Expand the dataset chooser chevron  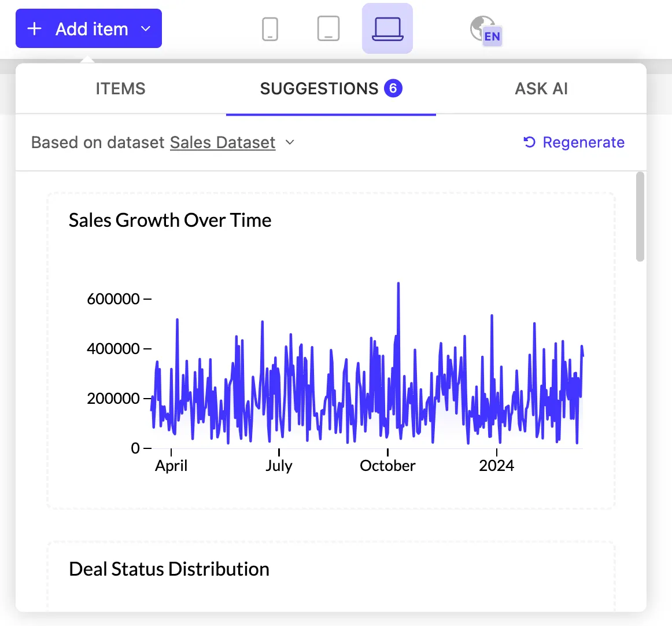pyautogui.click(x=290, y=142)
